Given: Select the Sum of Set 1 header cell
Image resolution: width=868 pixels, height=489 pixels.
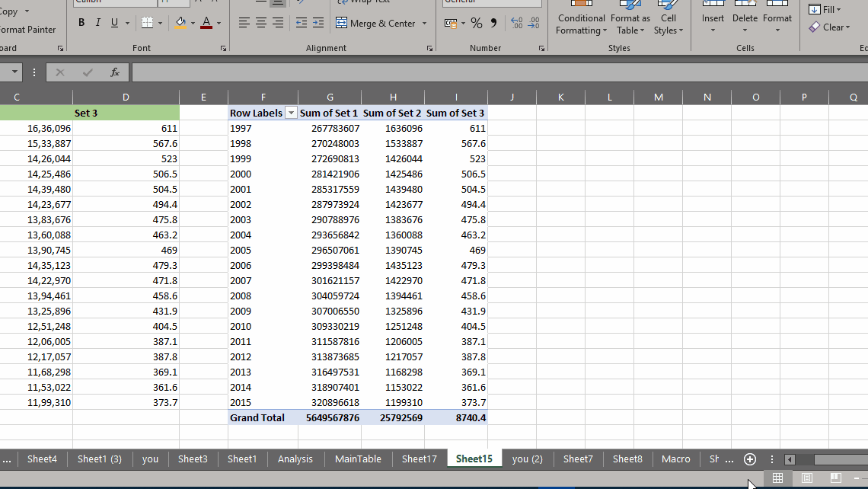Looking at the screenshot, I should 330,113.
